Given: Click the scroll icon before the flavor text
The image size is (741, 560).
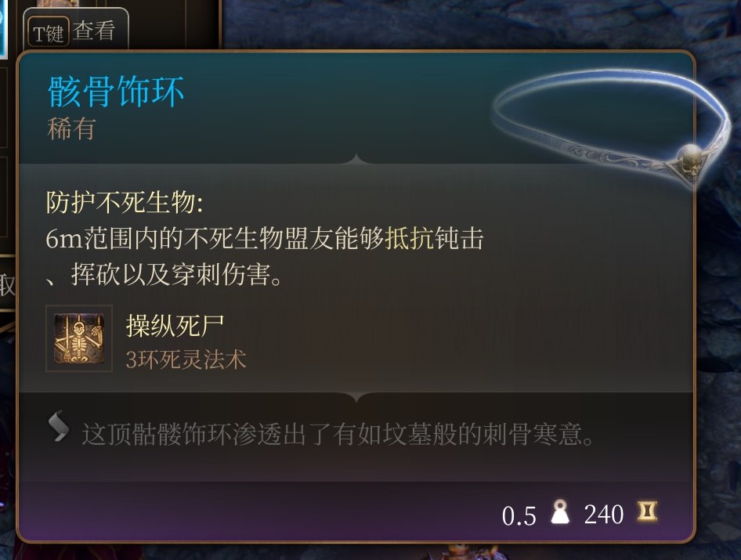Looking at the screenshot, I should (x=59, y=426).
